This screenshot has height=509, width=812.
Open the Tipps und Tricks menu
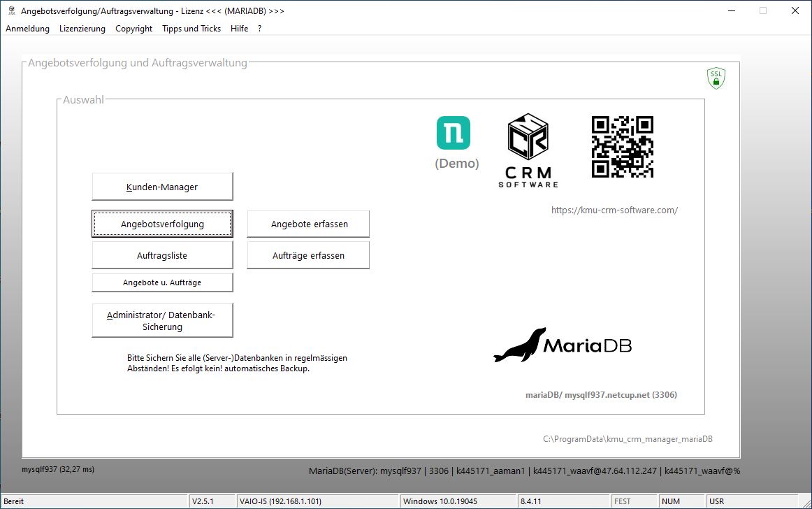click(x=191, y=29)
